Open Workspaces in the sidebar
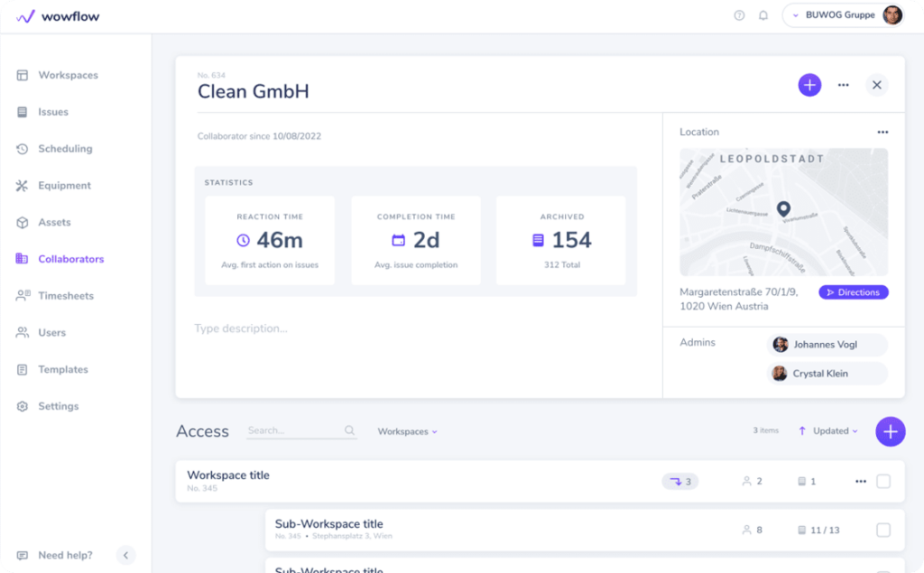Viewport: 924px width, 573px height. [x=57, y=75]
